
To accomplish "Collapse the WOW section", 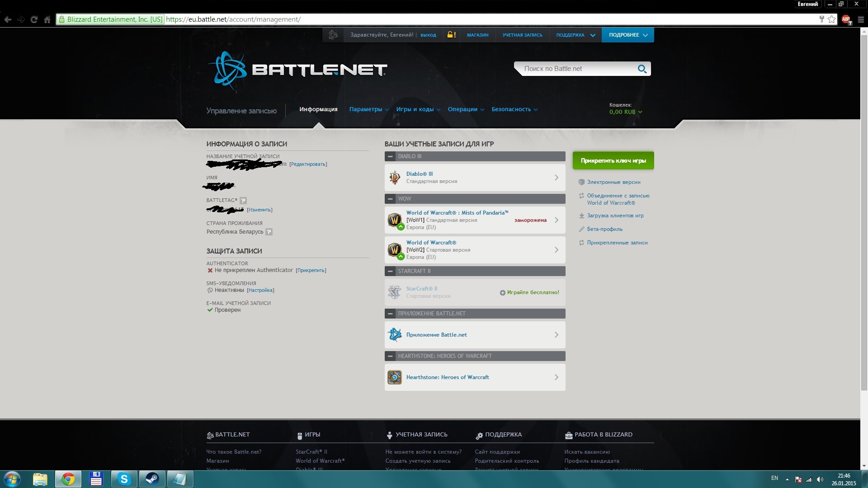I will click(x=390, y=199).
